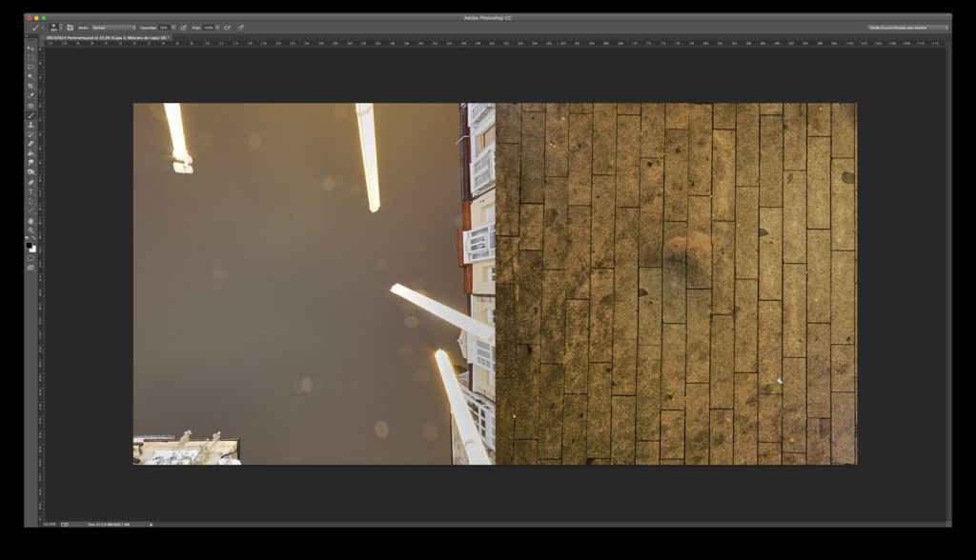Click the zoom percentage field in status bar
This screenshot has width=976, height=560.
[x=50, y=525]
